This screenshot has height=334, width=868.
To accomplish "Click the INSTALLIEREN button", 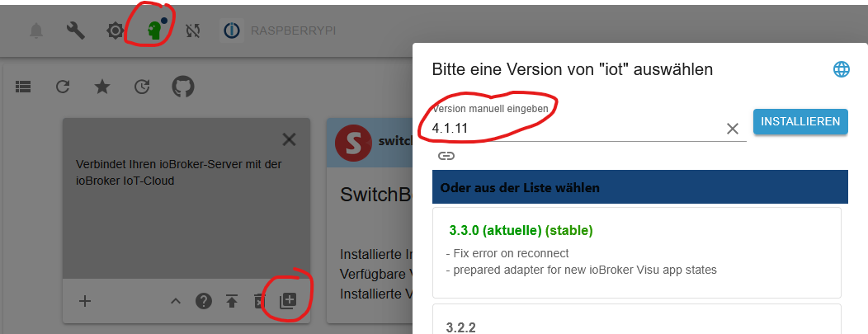I will coord(800,122).
